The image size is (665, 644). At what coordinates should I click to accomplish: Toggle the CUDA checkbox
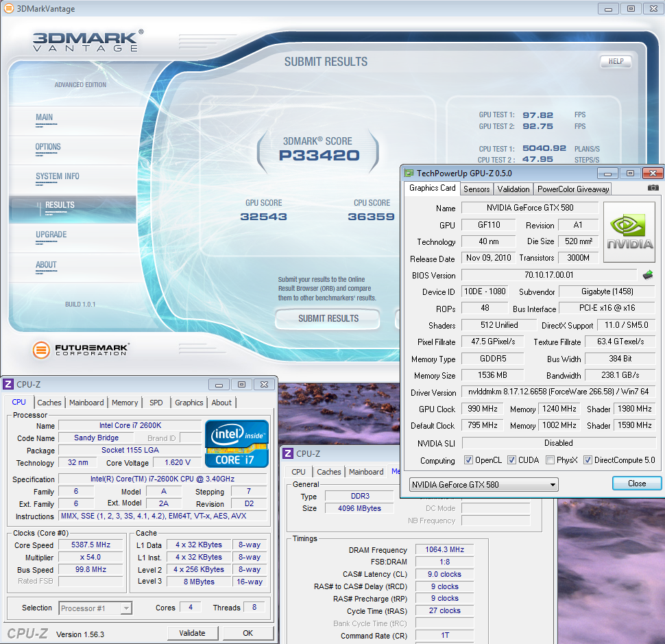pos(512,460)
